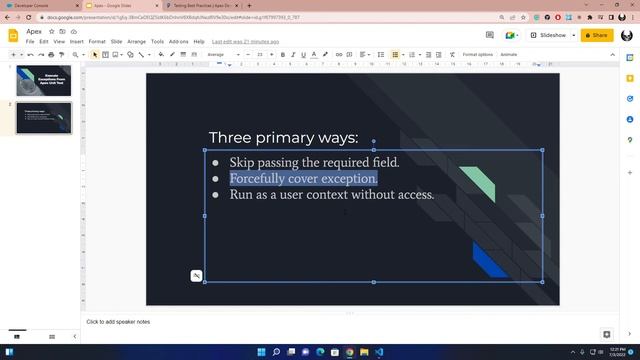Open the last edit history link
640x360 pixels.
click(x=245, y=42)
